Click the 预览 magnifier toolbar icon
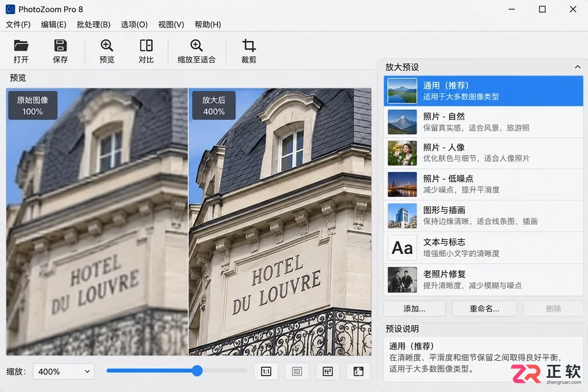 [107, 46]
